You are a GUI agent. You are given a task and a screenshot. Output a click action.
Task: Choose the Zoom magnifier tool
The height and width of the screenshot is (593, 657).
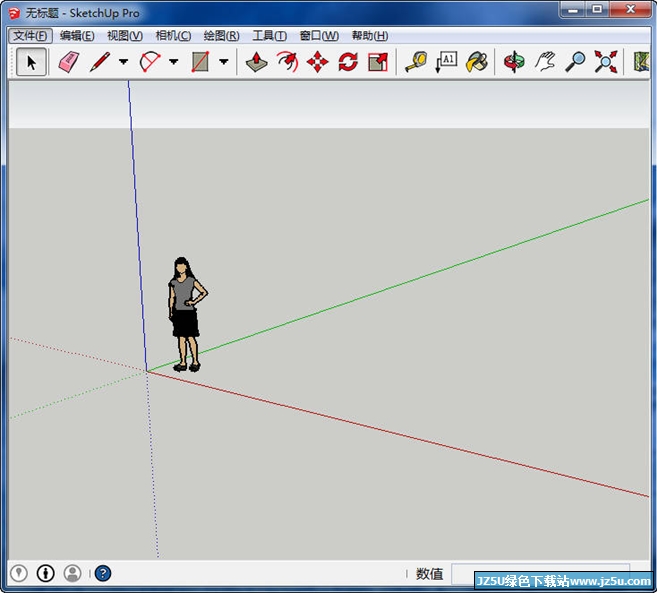click(x=575, y=62)
